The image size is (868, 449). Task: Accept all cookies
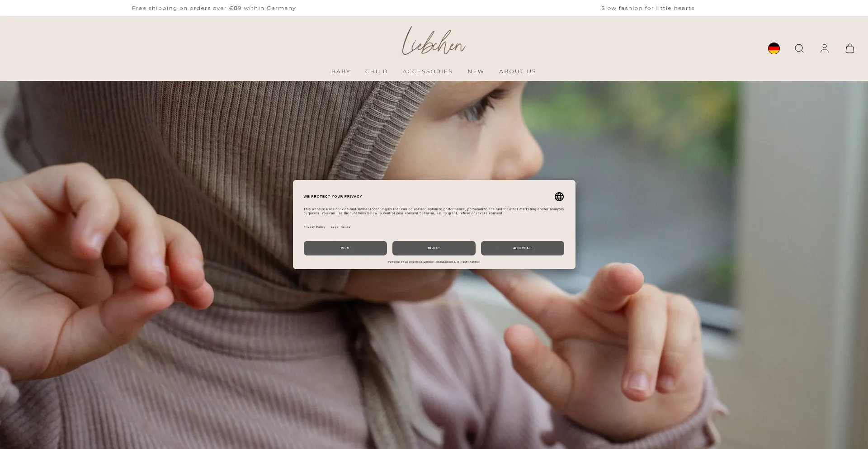(522, 248)
